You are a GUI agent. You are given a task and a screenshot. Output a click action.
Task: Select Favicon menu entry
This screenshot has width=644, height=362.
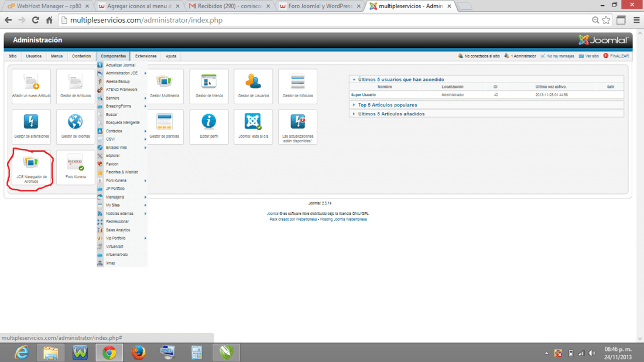(122, 164)
